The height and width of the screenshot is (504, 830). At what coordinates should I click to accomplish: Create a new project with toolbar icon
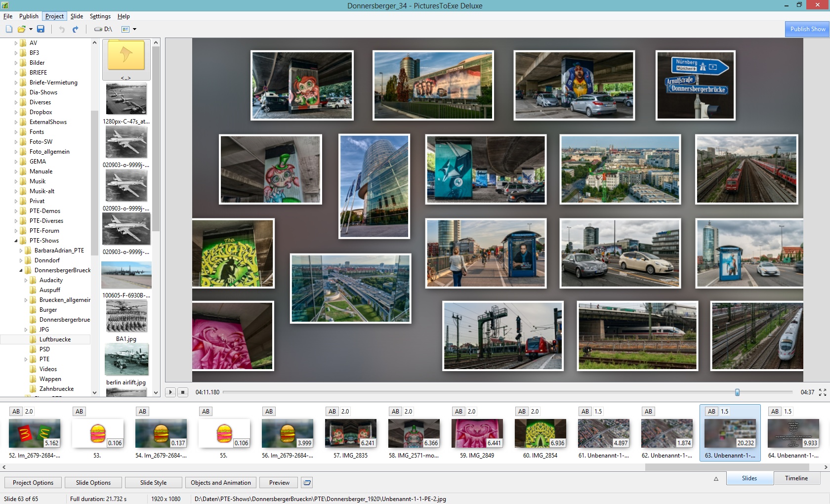[9, 29]
